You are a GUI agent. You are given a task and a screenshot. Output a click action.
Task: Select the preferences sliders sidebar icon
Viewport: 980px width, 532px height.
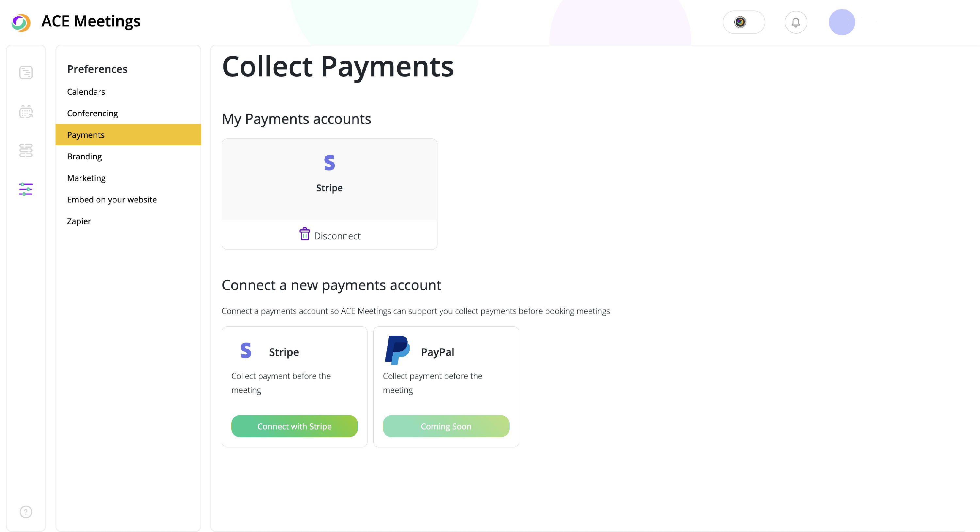click(x=26, y=189)
